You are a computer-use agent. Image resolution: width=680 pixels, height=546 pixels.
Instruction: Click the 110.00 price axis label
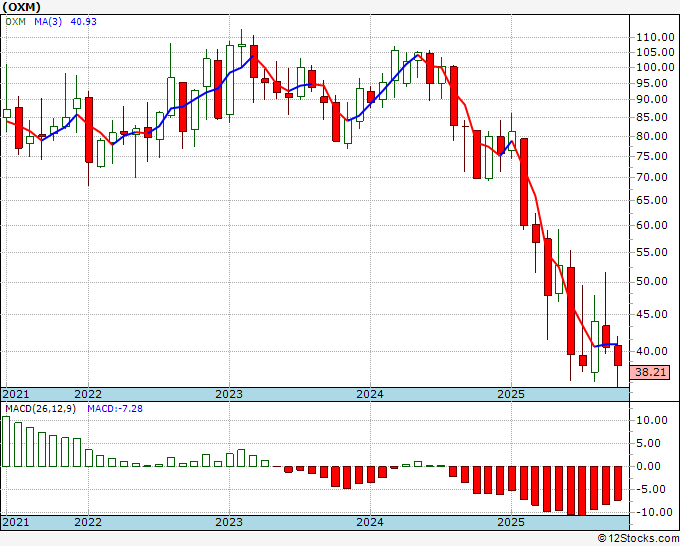[x=655, y=37]
